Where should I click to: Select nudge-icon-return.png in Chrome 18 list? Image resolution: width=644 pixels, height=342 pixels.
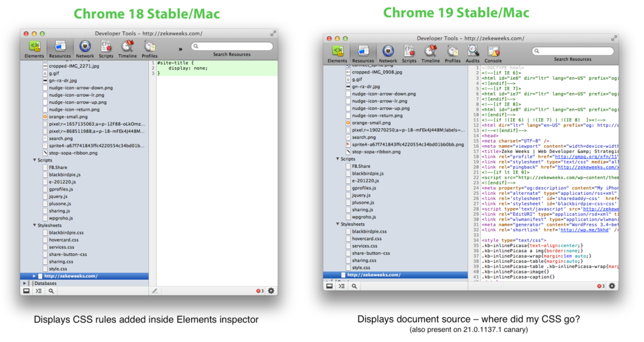click(x=74, y=109)
